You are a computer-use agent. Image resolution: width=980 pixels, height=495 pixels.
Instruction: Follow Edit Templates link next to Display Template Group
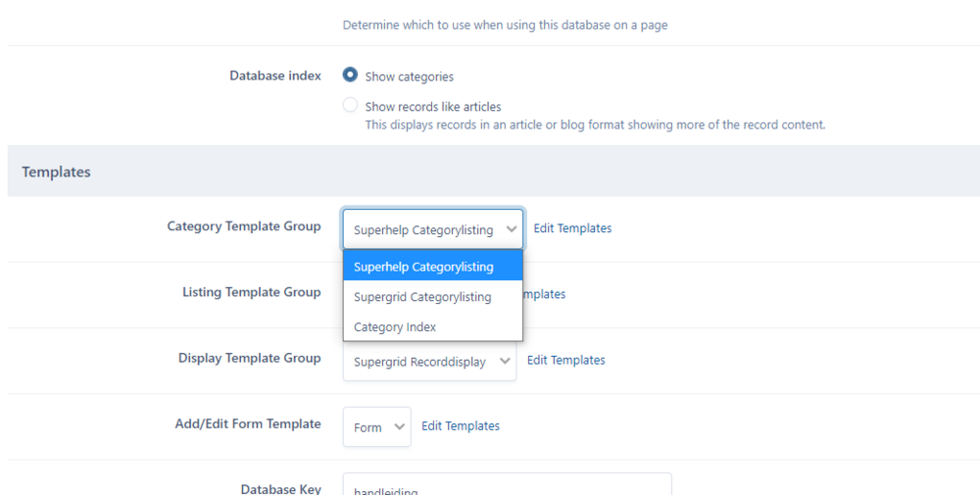point(565,360)
